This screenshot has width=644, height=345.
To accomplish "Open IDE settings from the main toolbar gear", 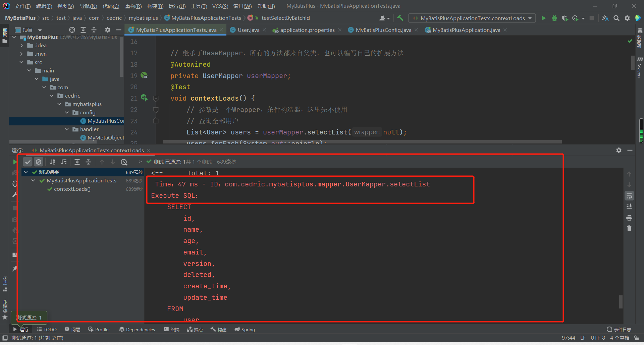I will point(627,18).
